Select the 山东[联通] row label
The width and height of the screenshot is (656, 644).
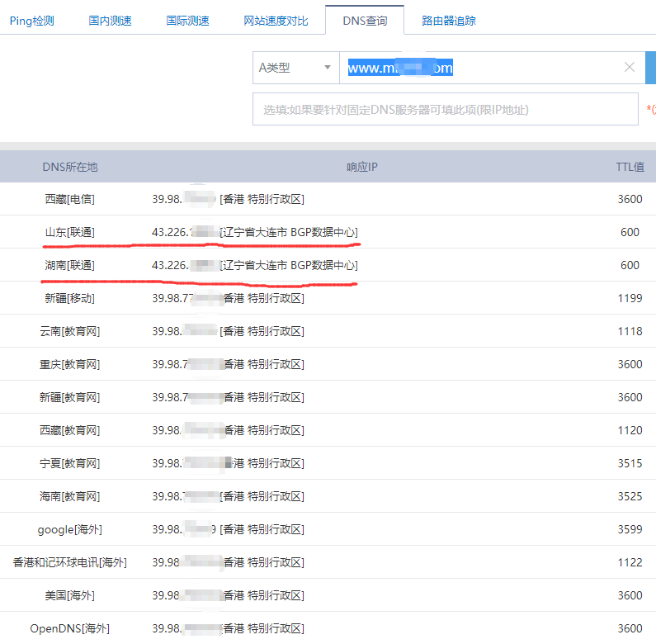click(x=70, y=232)
